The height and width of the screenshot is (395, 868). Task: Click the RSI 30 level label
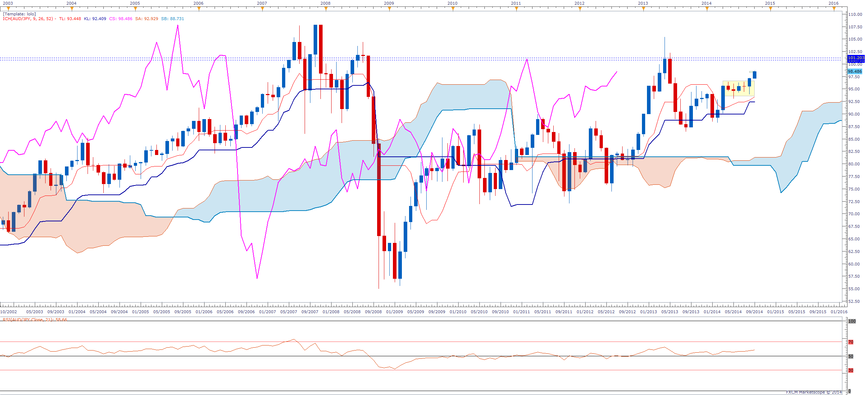850,370
